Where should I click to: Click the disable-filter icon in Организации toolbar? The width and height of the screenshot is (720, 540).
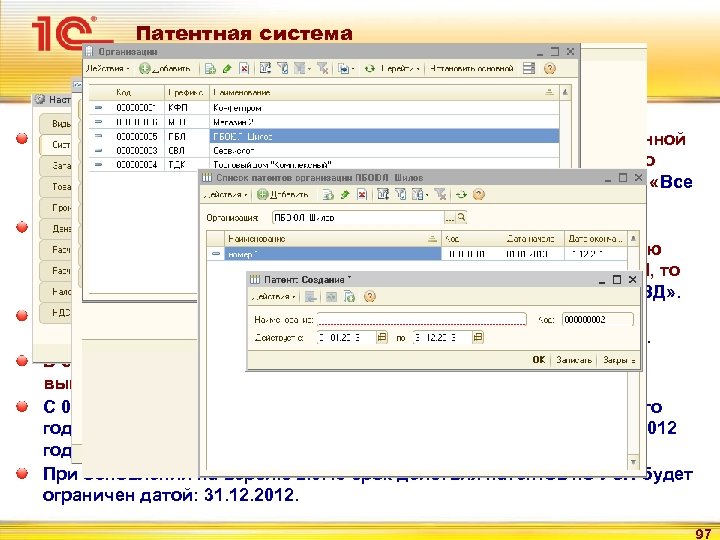point(322,68)
